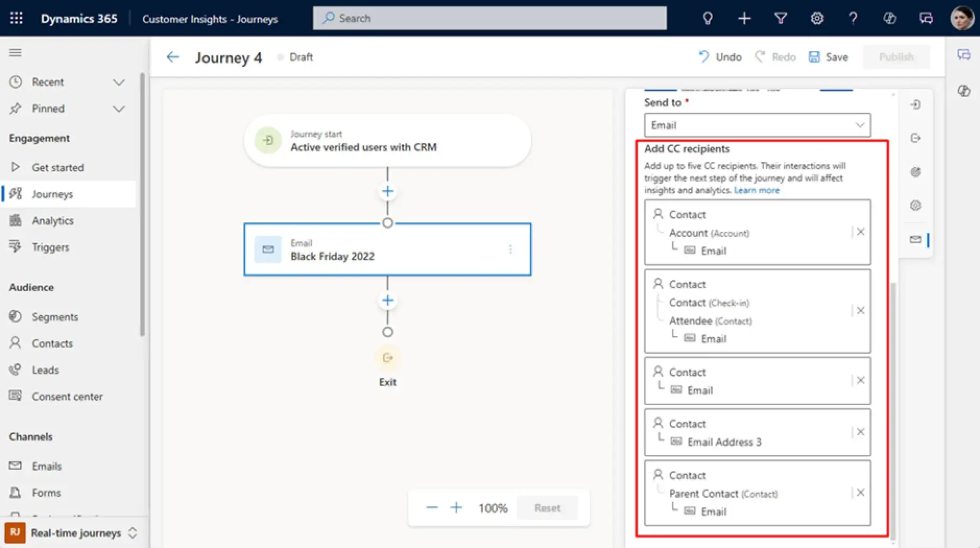Open the Send to Email dropdown
The width and height of the screenshot is (980, 548).
[x=757, y=125]
